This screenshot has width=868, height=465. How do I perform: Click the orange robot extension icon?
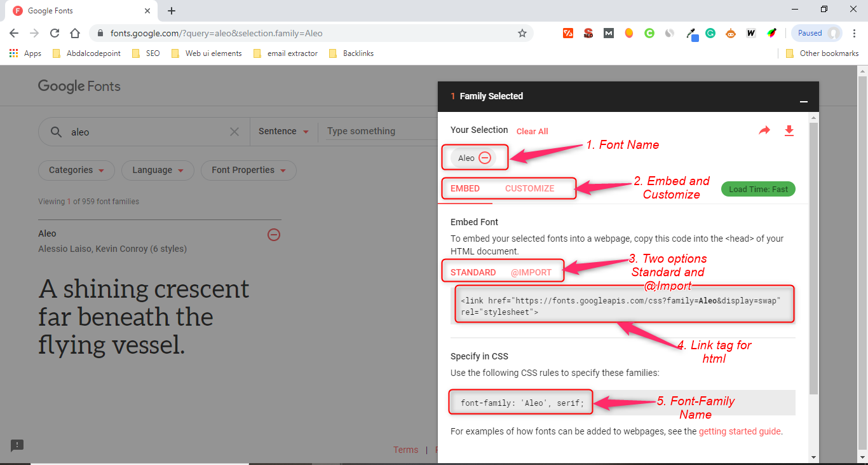[x=731, y=33]
